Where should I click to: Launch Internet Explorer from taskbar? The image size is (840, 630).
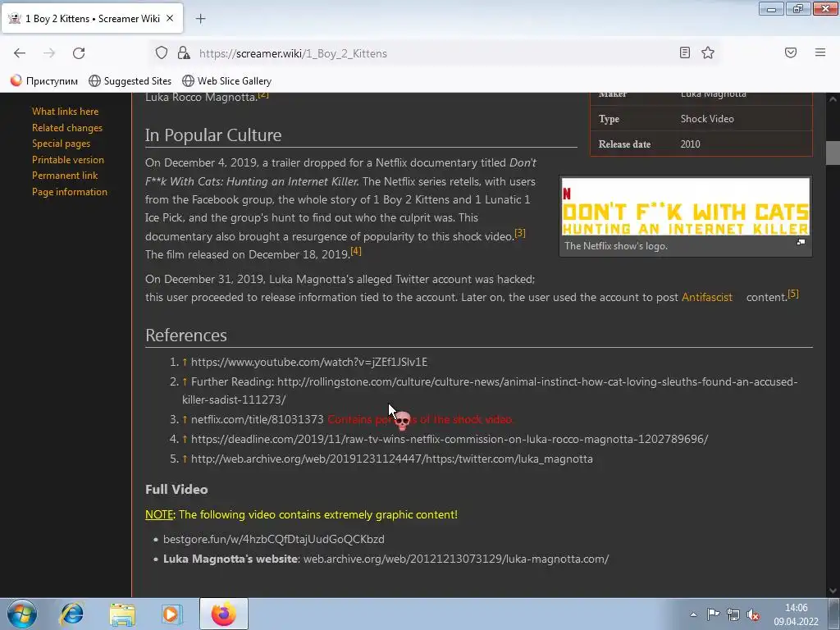(x=72, y=614)
